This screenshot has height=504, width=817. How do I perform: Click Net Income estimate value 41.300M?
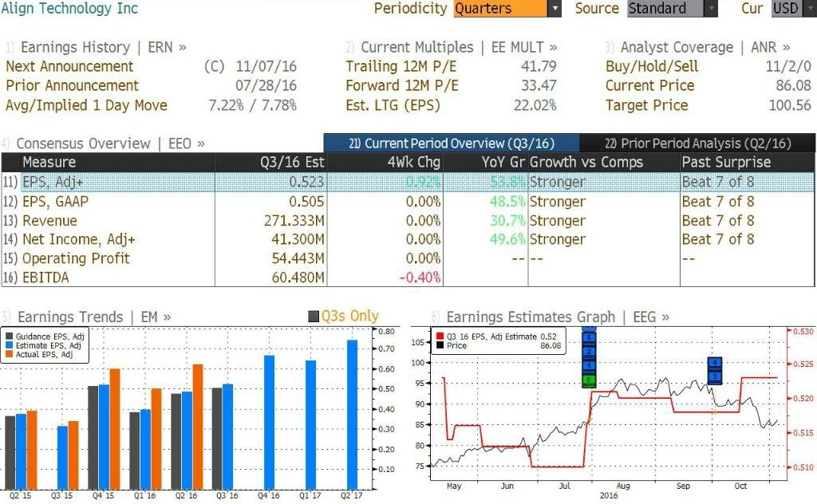[298, 239]
